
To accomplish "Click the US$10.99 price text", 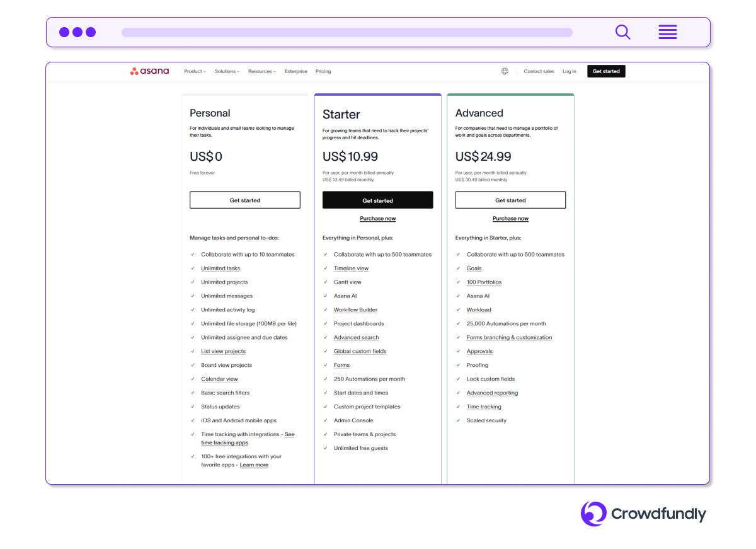I will click(x=350, y=157).
